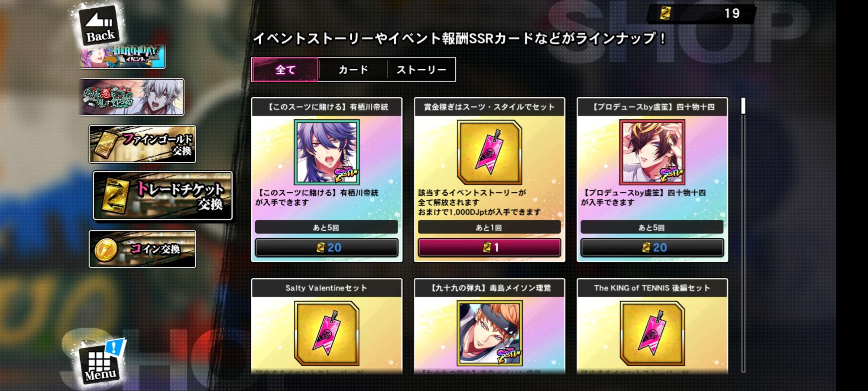Image resolution: width=868 pixels, height=391 pixels.
Task: Tap The KING of TENNIS set ticket icon
Action: (652, 333)
